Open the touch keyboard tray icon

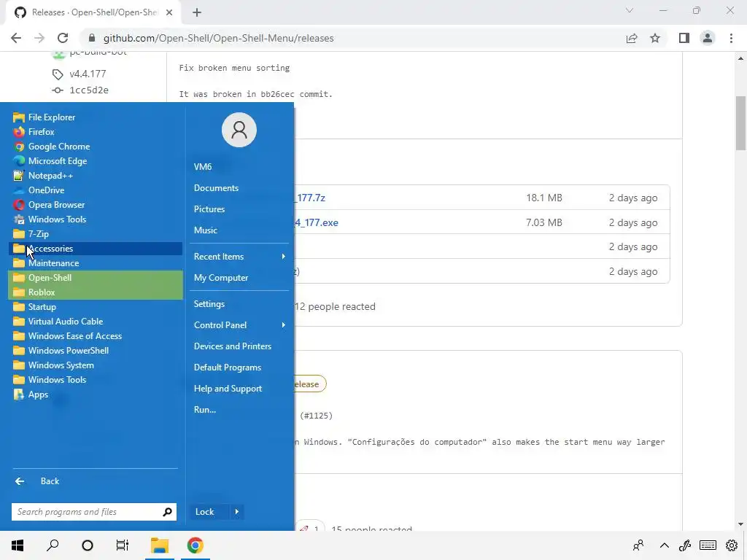(x=708, y=545)
